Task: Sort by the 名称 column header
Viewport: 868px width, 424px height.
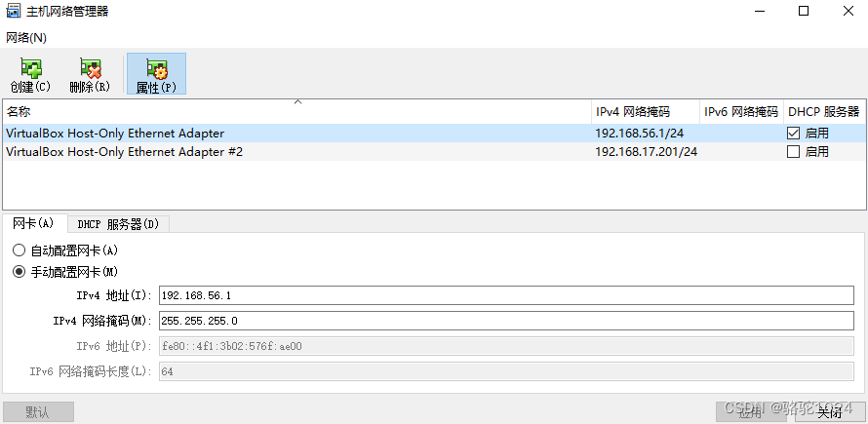Action: pyautogui.click(x=297, y=112)
